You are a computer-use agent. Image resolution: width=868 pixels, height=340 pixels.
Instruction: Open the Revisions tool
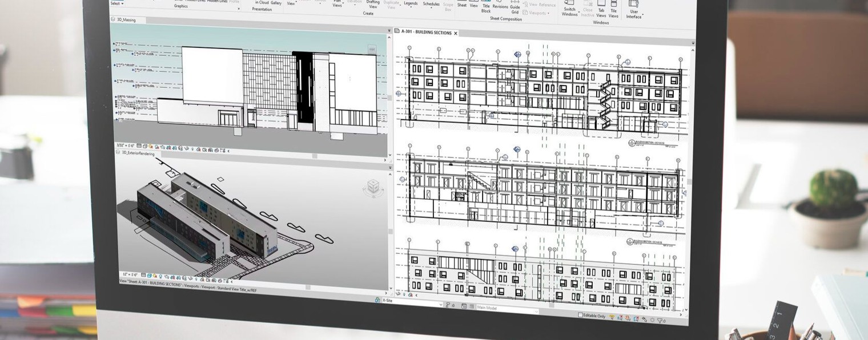pos(500,5)
